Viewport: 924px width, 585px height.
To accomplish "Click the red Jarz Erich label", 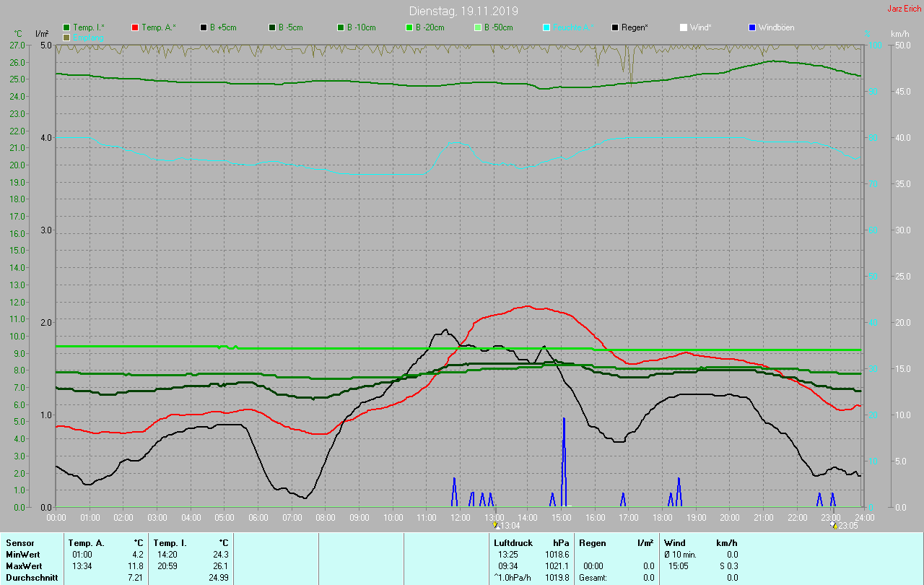I will pyautogui.click(x=904, y=9).
